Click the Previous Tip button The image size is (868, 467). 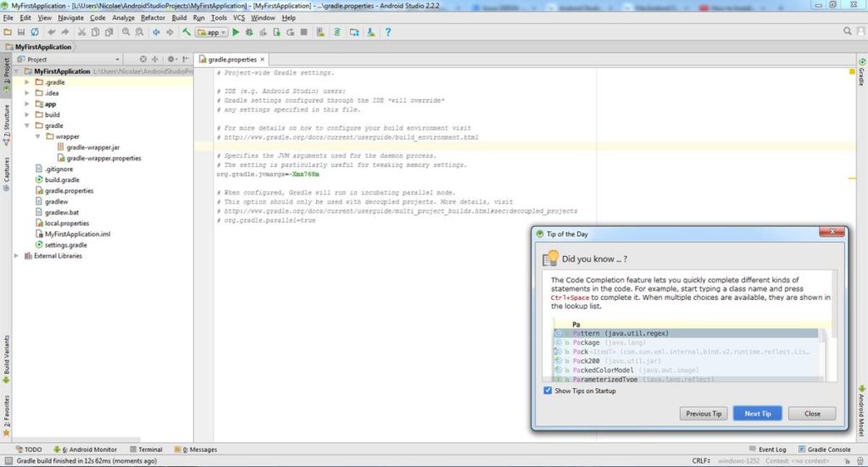click(703, 414)
